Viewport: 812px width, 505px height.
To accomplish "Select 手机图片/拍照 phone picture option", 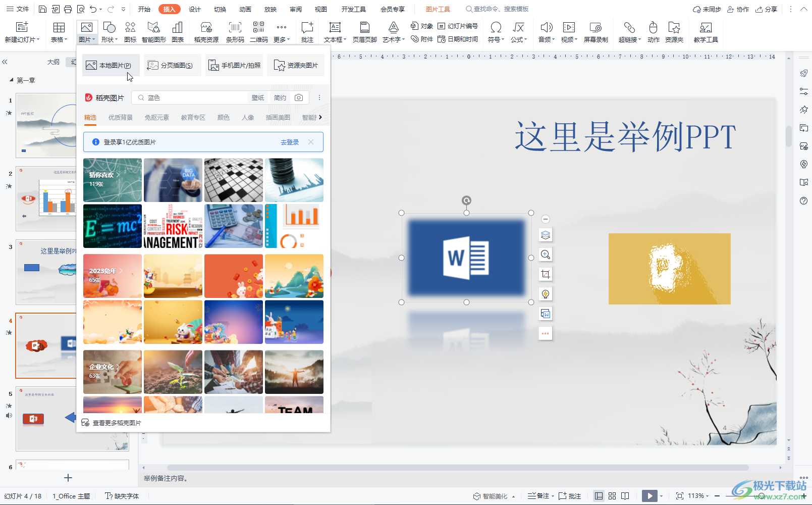I will (x=234, y=65).
